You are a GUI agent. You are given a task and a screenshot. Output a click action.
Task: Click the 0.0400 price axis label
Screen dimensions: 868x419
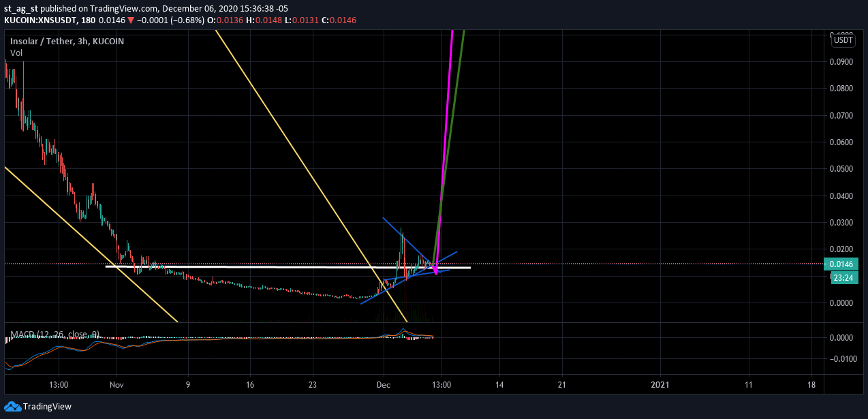pyautogui.click(x=841, y=196)
